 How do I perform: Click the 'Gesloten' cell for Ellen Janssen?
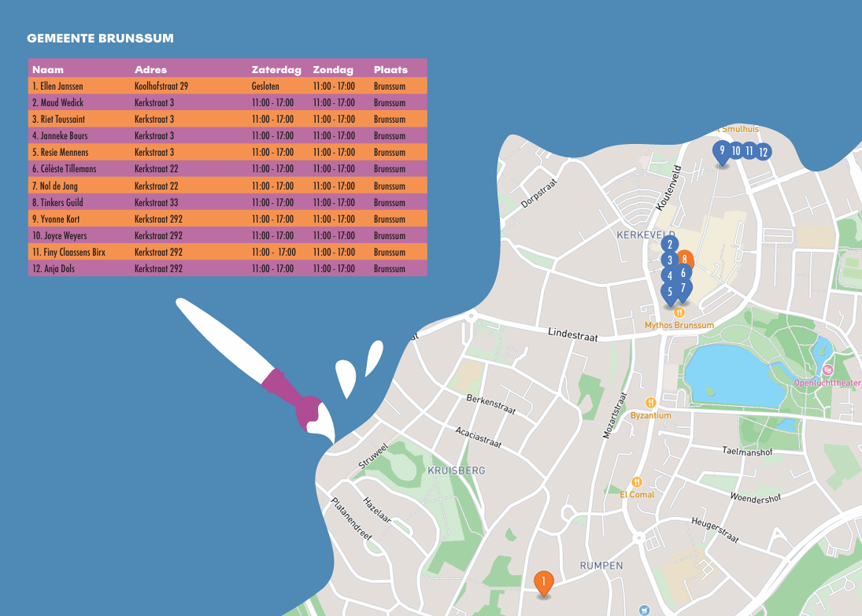(265, 87)
